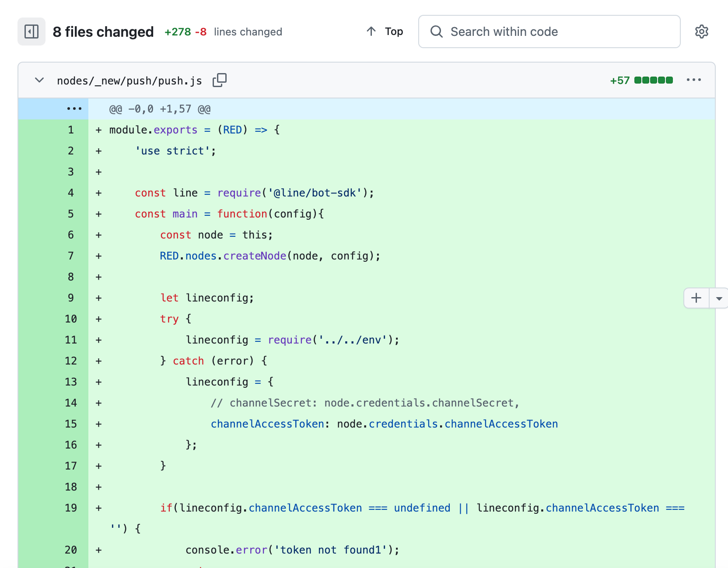Open the diff view settings gear
The height and width of the screenshot is (568, 728).
[x=702, y=32]
